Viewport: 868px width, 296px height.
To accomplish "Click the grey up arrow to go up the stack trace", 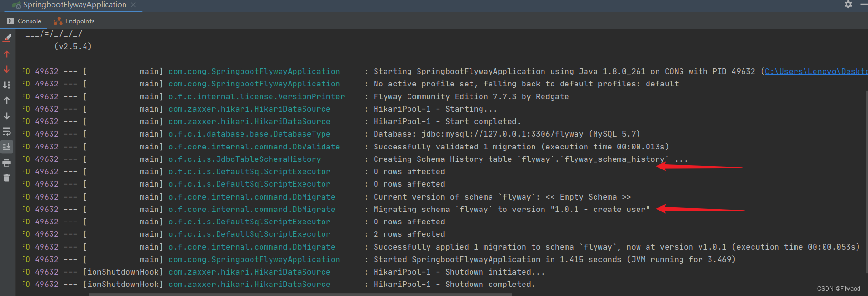I will point(7,100).
